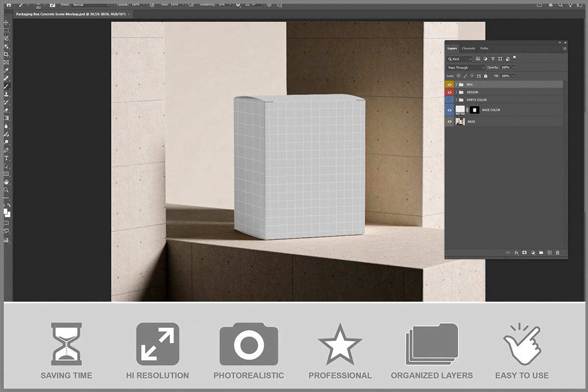
Task: Open the Layers panel hamburger menu
Action: click(x=564, y=49)
